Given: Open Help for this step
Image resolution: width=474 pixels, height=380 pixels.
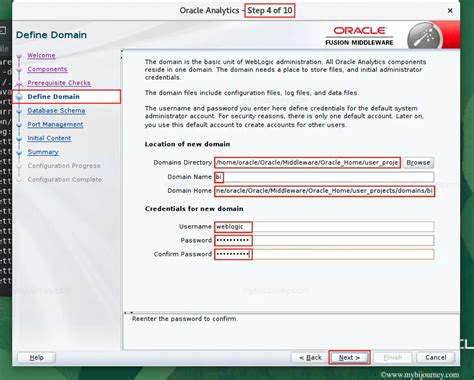Looking at the screenshot, I should point(36,358).
